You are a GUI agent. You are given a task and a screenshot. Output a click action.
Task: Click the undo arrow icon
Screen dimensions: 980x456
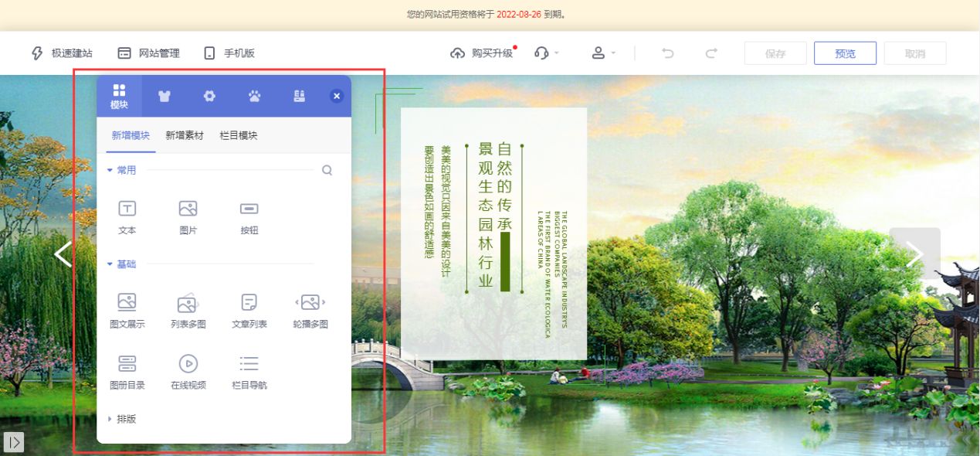coord(668,53)
